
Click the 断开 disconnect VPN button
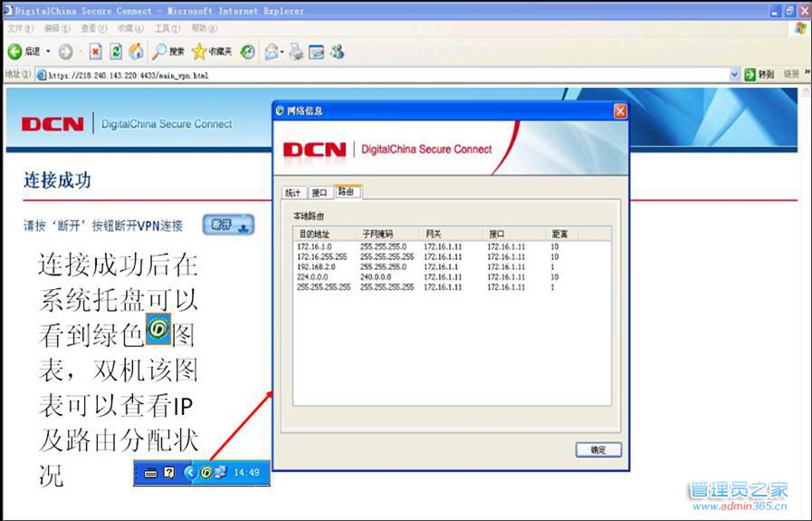228,225
